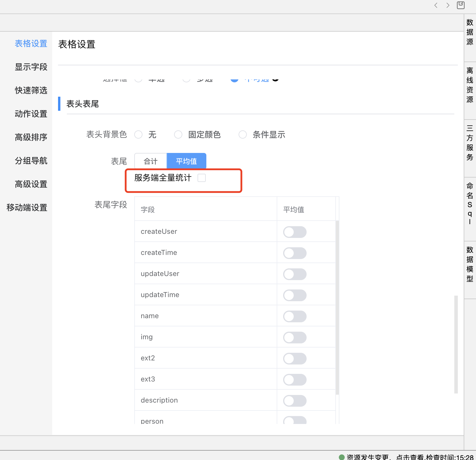The image size is (476, 460).
Task: Open 显示字段 in left menu
Action: (x=31, y=67)
